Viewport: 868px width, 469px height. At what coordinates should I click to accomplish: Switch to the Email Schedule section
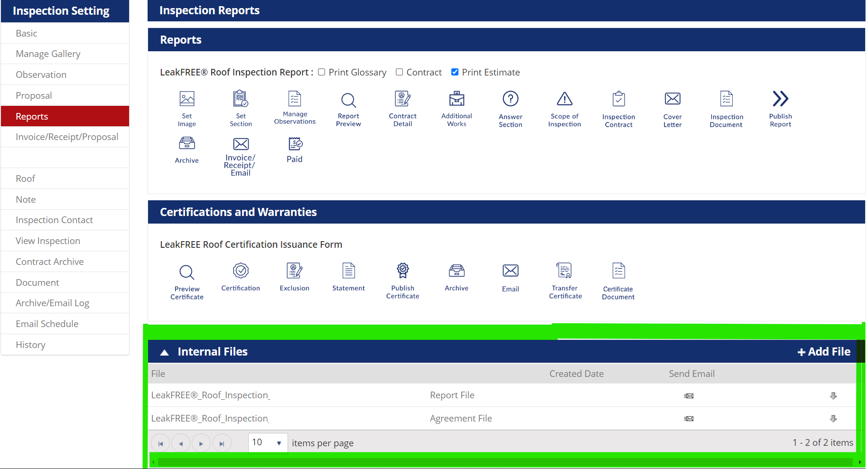[x=47, y=323]
